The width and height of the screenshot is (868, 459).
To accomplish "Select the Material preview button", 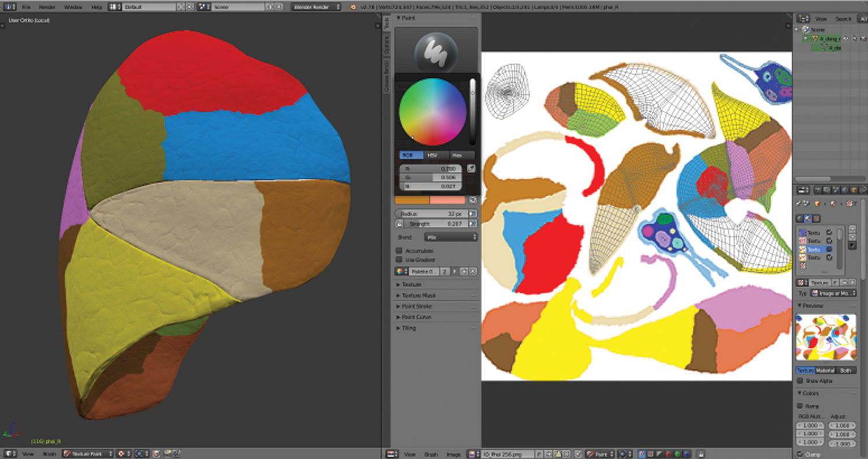I will click(x=825, y=370).
